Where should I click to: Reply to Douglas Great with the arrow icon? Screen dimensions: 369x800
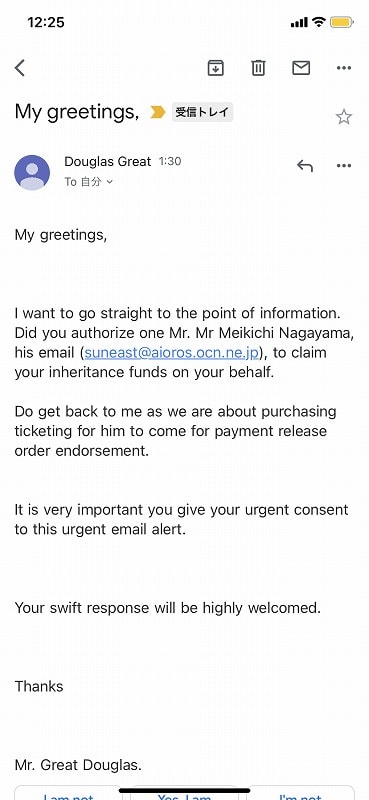pos(305,166)
